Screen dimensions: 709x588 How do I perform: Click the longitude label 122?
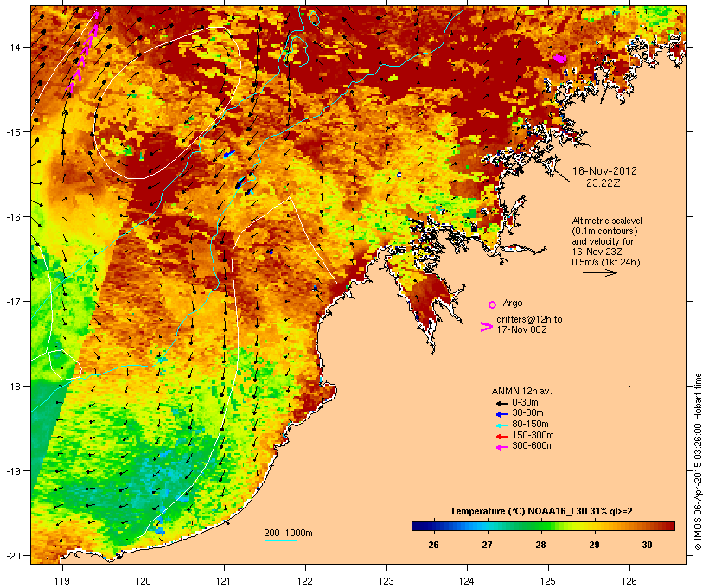pos(305,582)
